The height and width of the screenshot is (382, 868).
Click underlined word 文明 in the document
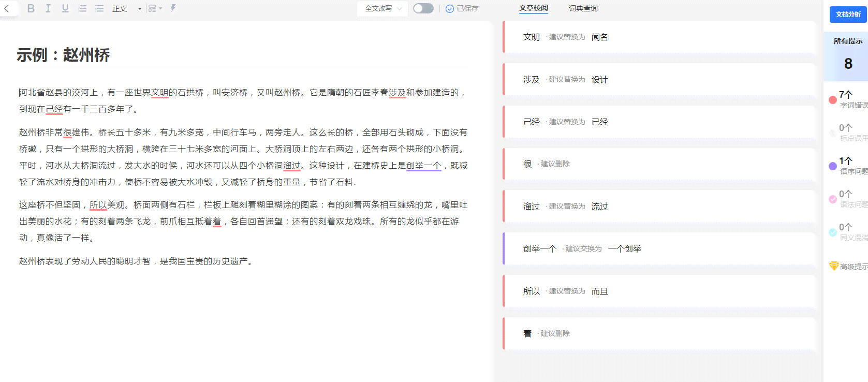point(159,93)
